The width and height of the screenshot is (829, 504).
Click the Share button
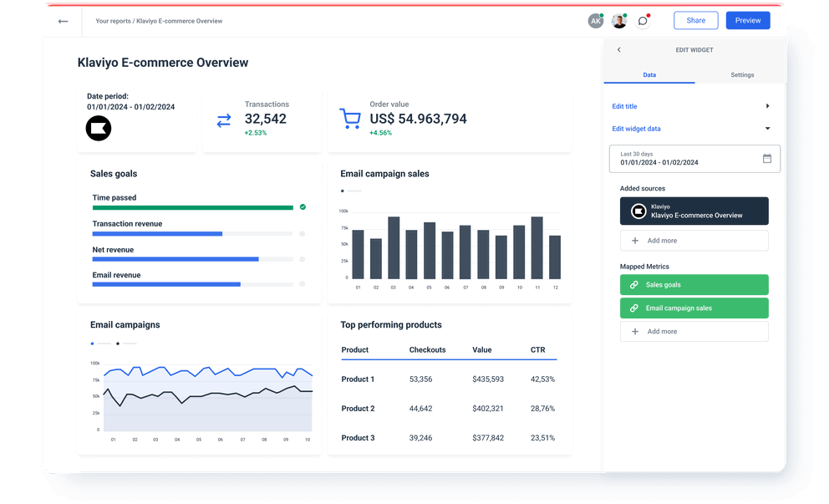[695, 20]
